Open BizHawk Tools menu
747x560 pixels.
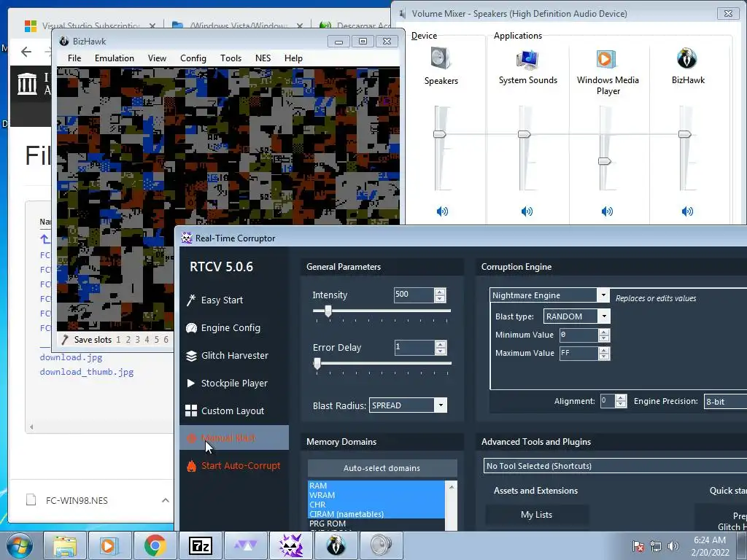(x=231, y=58)
